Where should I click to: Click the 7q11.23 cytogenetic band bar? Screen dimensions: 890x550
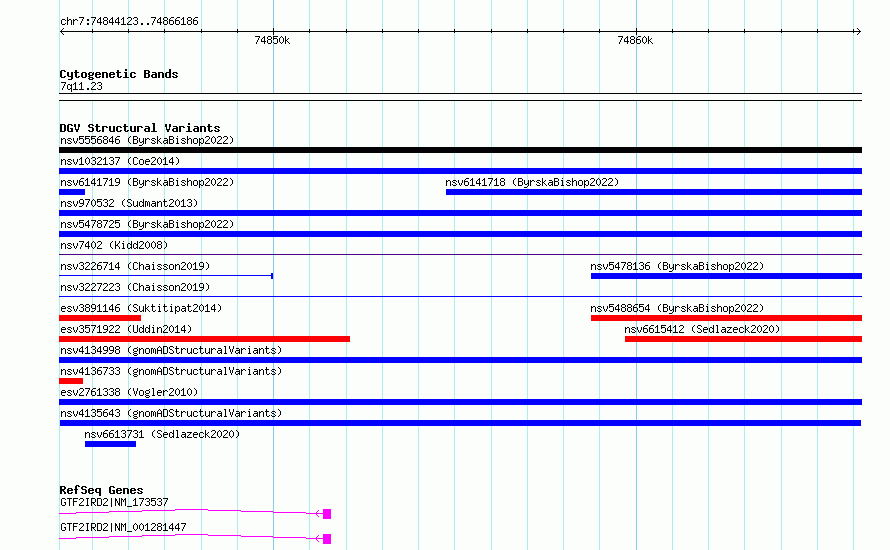460,97
